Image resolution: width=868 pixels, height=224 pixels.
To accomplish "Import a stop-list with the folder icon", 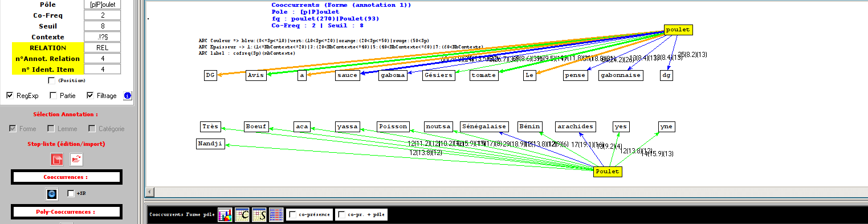I will pos(76,160).
